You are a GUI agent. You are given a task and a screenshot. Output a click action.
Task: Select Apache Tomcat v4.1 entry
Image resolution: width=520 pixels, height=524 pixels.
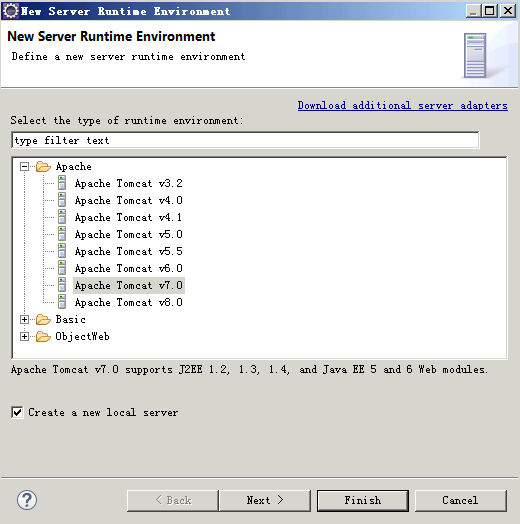(x=129, y=217)
